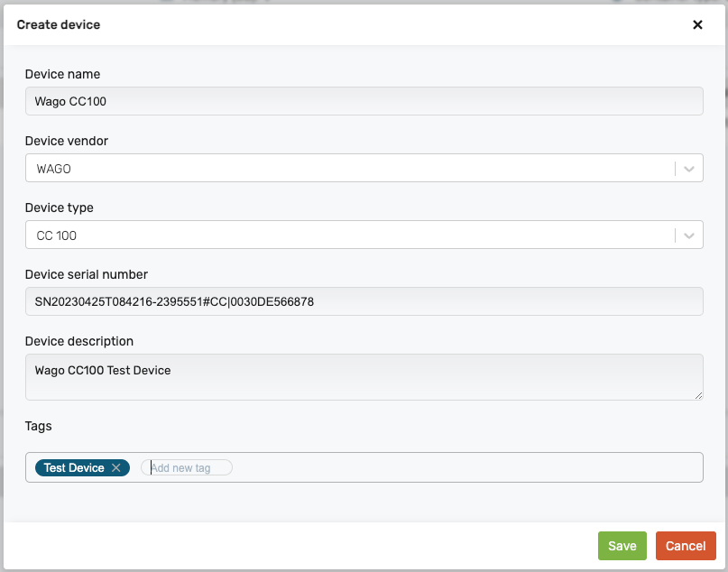Open the WAGO vendor select box
Image resolution: width=728 pixels, height=572 pixels.
[x=347, y=169]
